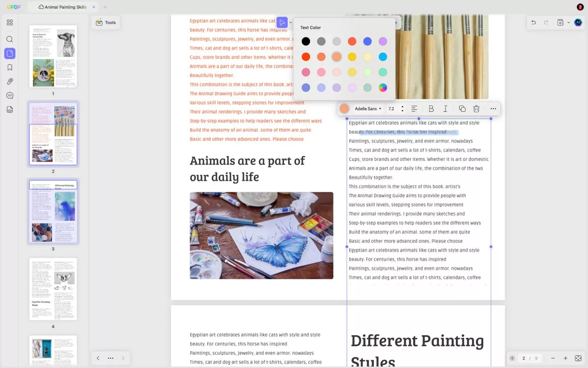
Task: Pick the black text color
Action: coord(306,41)
